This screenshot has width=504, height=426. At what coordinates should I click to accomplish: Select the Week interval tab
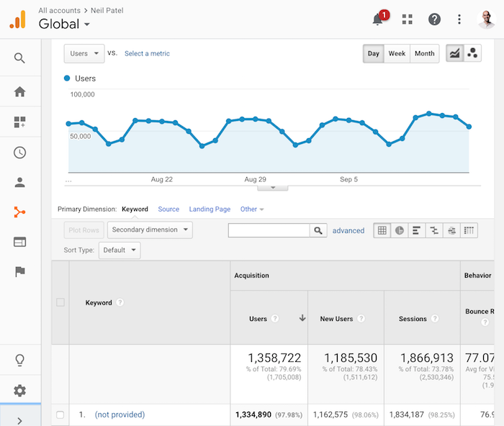[397, 53]
